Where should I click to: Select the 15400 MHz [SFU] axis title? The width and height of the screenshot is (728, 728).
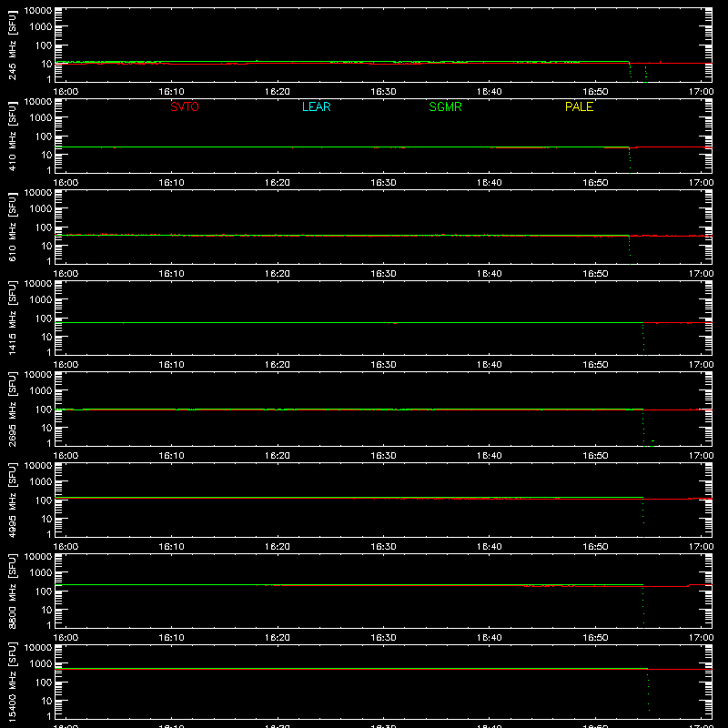tap(13, 682)
